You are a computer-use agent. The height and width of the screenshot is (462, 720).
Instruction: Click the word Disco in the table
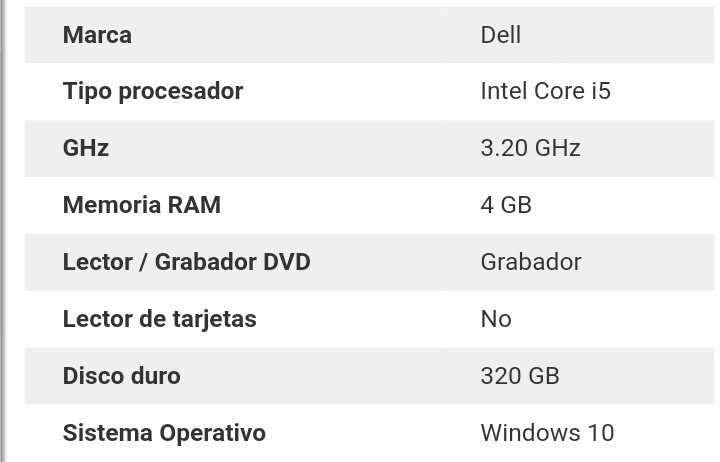coord(93,376)
